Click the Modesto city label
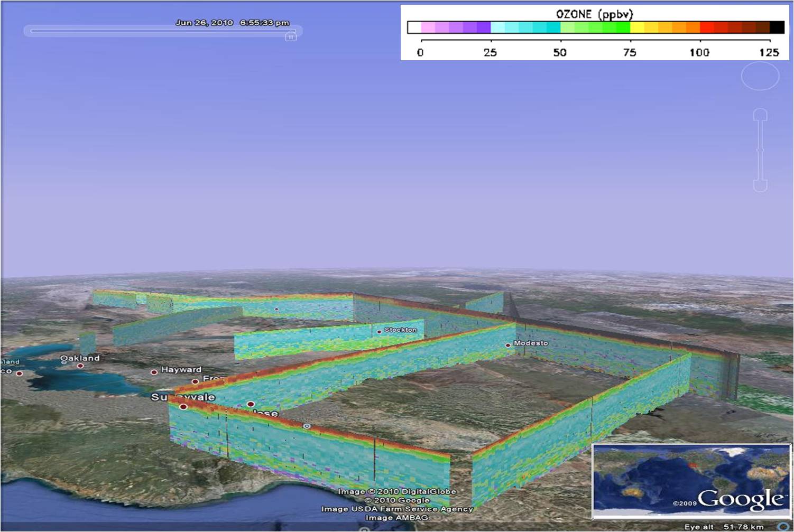This screenshot has height=532, width=794. 531,343
